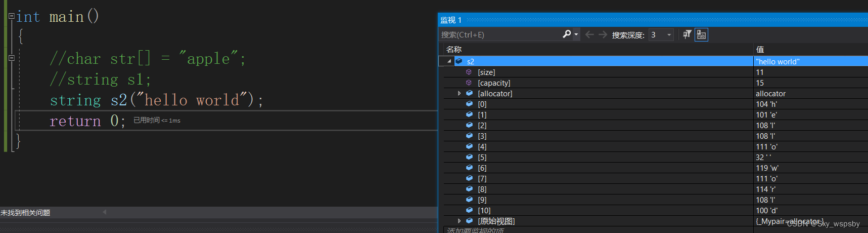Screen dimensions: 868x233
Task: Click the cube icon for element [6]
Action: point(469,168)
